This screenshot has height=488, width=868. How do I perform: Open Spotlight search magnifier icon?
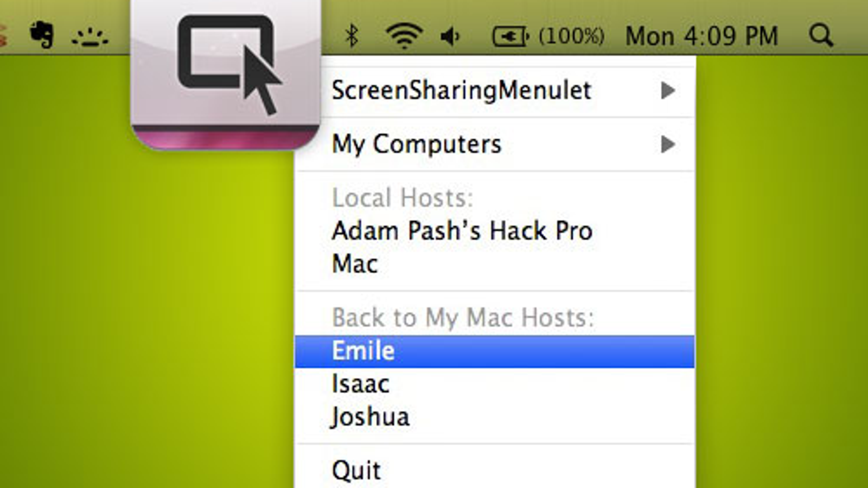coord(821,36)
